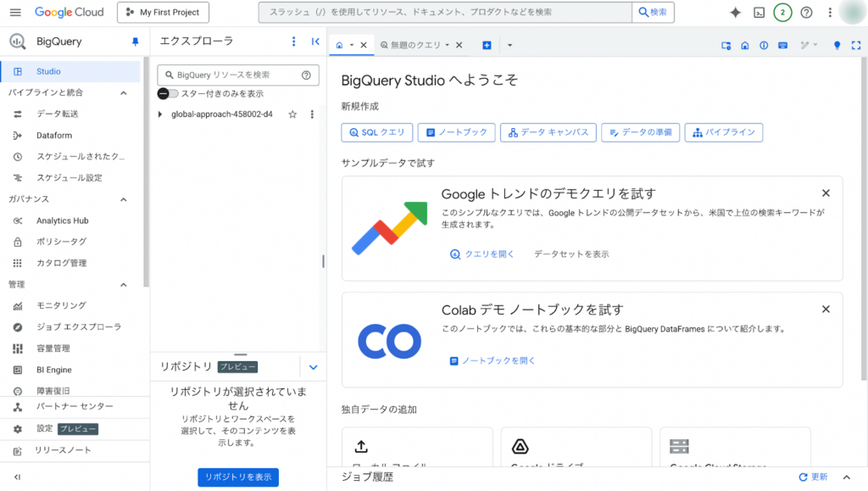Screen dimensions: 868x491
Task: Star the global-approach-458002-d4 project
Action: (292, 114)
